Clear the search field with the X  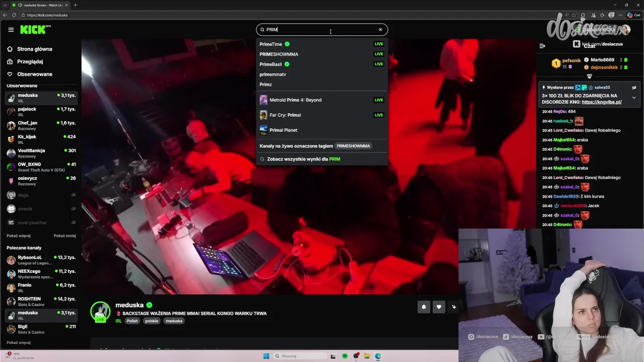click(380, 30)
